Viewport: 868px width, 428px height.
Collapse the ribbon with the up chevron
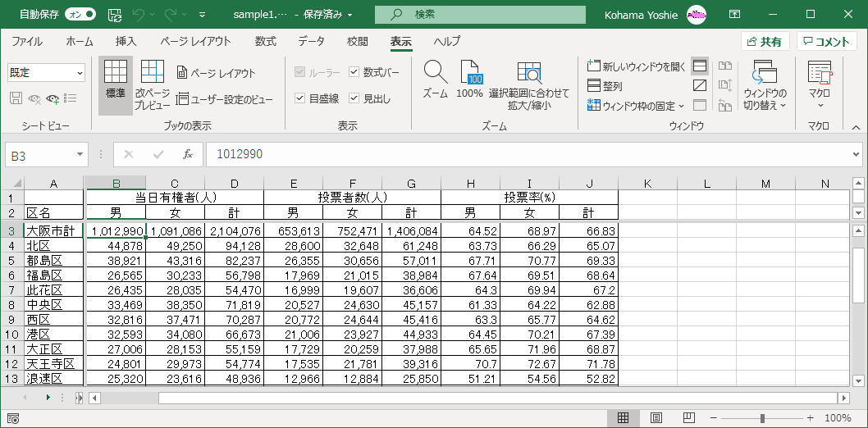point(856,126)
